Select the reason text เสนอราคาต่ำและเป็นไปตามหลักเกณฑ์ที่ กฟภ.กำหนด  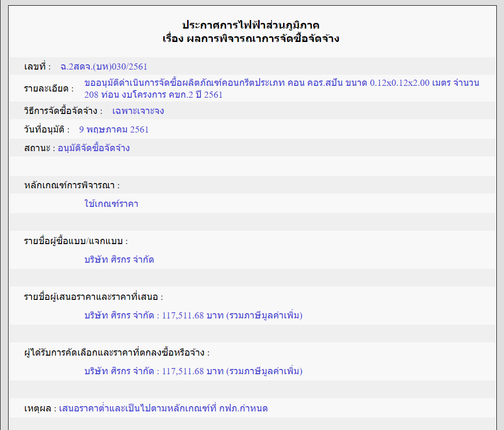[x=163, y=409]
